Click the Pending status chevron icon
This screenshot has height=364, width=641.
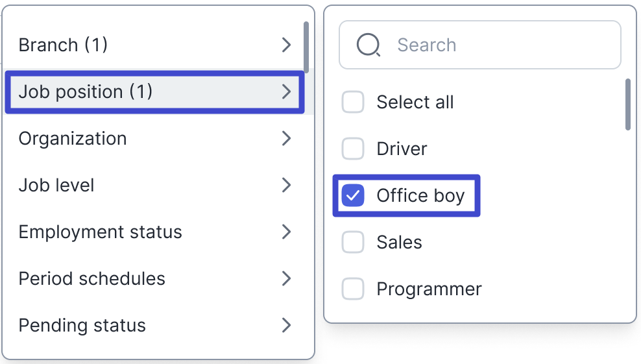click(287, 325)
